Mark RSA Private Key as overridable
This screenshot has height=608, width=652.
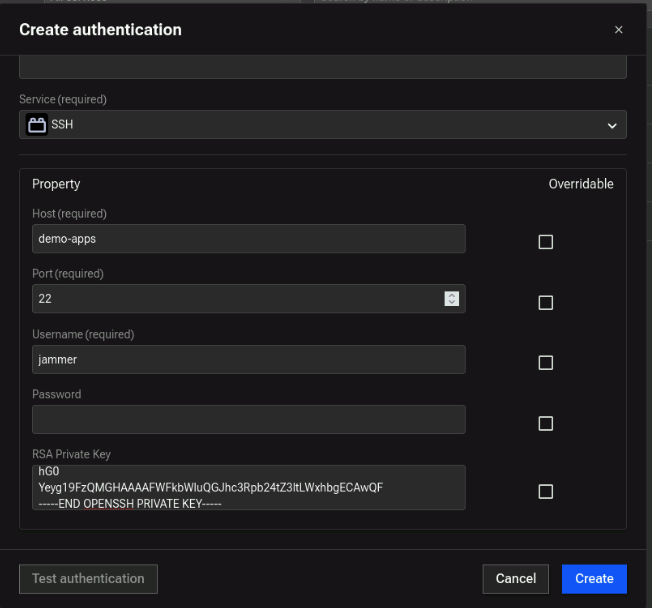point(545,491)
